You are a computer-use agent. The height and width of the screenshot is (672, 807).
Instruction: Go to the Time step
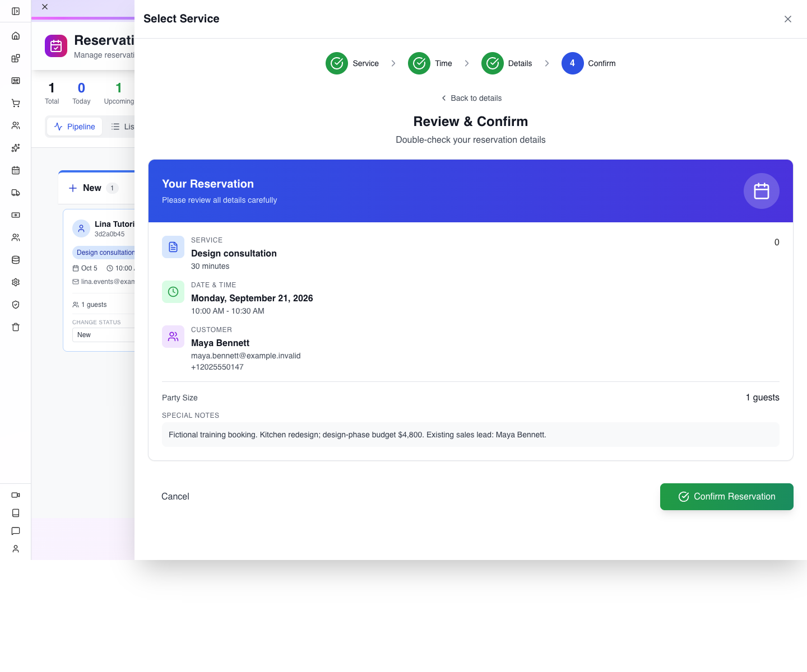[430, 63]
